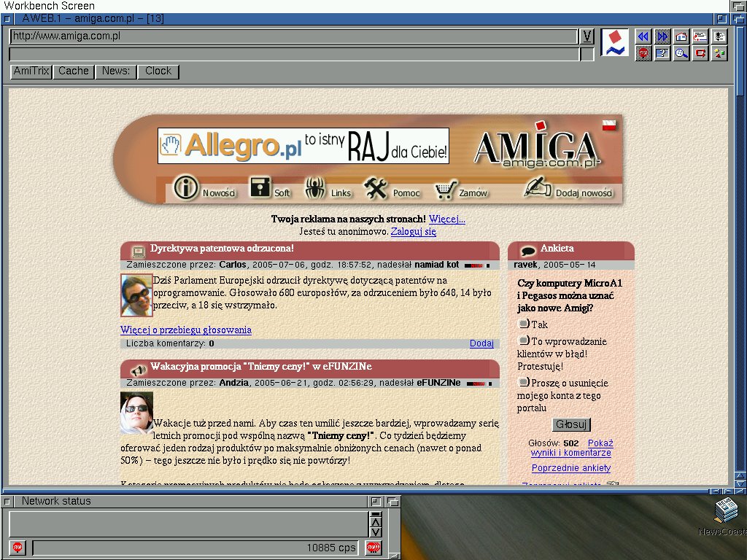Viewport: 747px width, 560px height.
Task: Click 'Dodaj' comment link
Action: [x=481, y=343]
